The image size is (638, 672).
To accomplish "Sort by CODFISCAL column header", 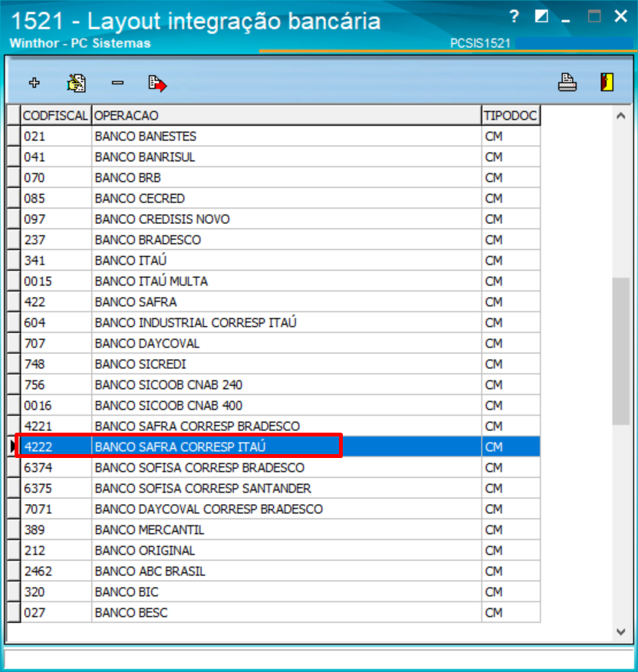I will [x=56, y=115].
